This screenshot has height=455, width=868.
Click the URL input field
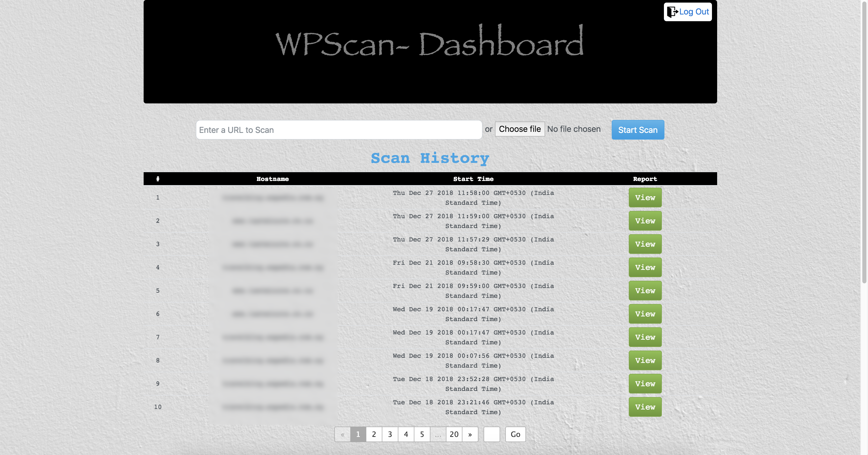click(339, 129)
